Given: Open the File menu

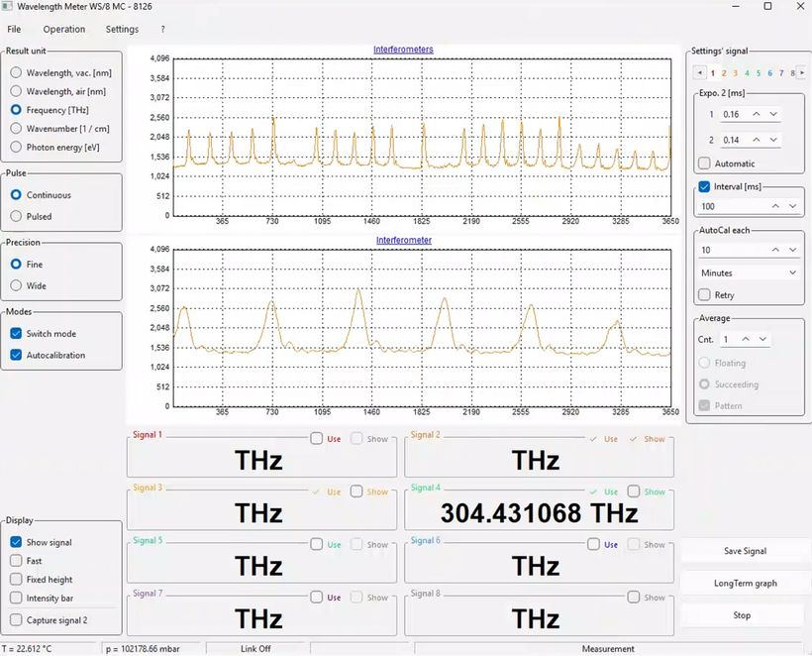Looking at the screenshot, I should (14, 30).
